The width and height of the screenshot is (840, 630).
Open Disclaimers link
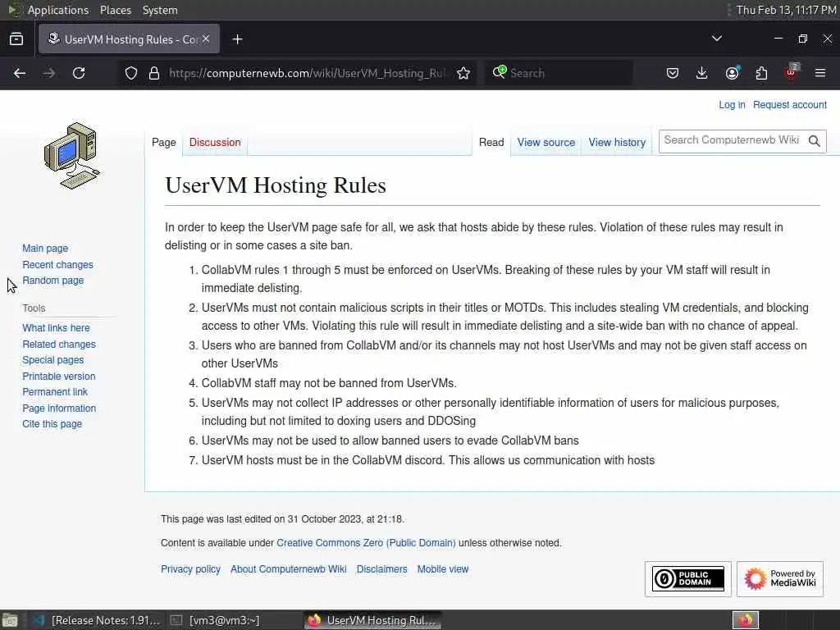pos(381,569)
